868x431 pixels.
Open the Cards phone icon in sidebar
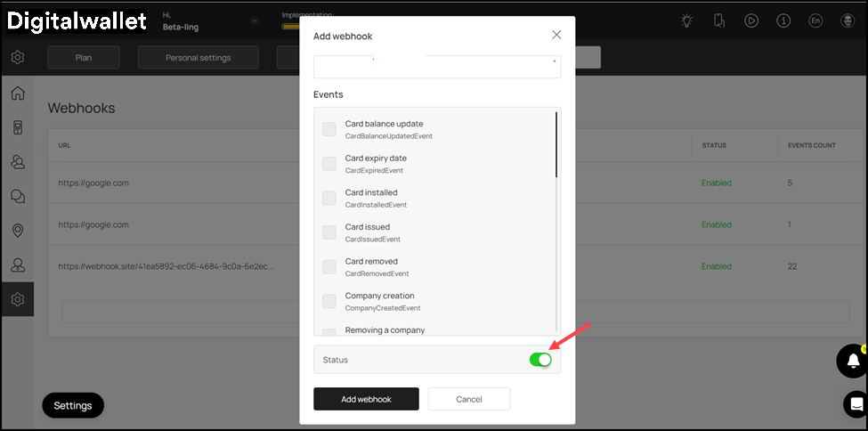pos(17,128)
